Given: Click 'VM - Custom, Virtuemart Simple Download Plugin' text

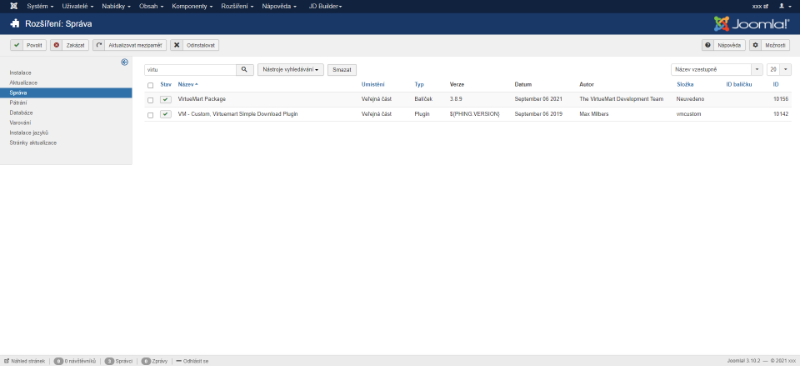Looking at the screenshot, I should point(238,114).
